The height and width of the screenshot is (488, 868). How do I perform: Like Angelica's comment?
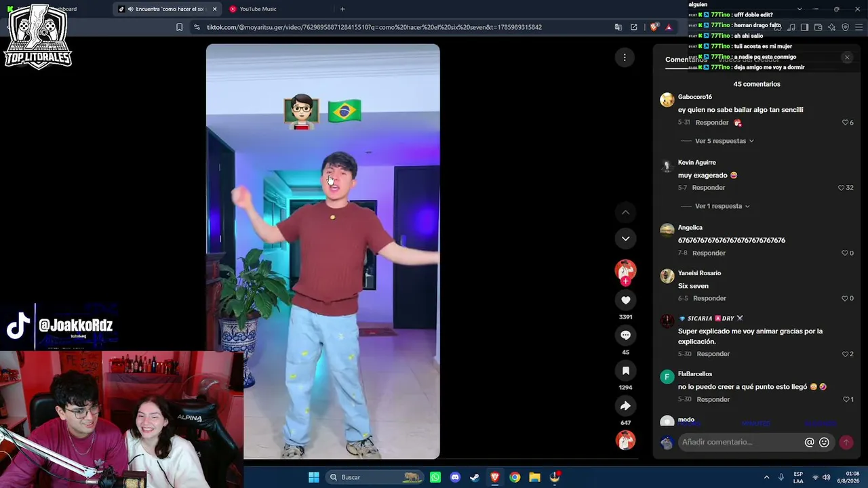[847, 253]
